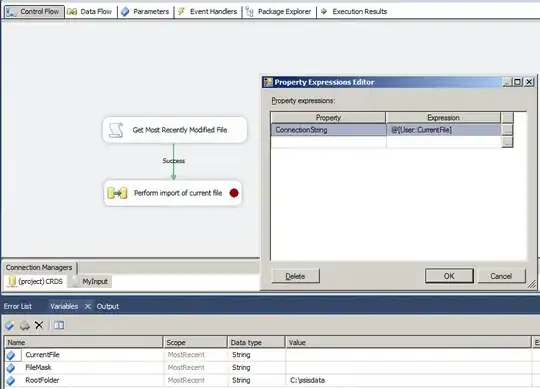Click the RootFolder value cell C:\ssisdata
Screen dimensions: 540x389
(x=408, y=380)
